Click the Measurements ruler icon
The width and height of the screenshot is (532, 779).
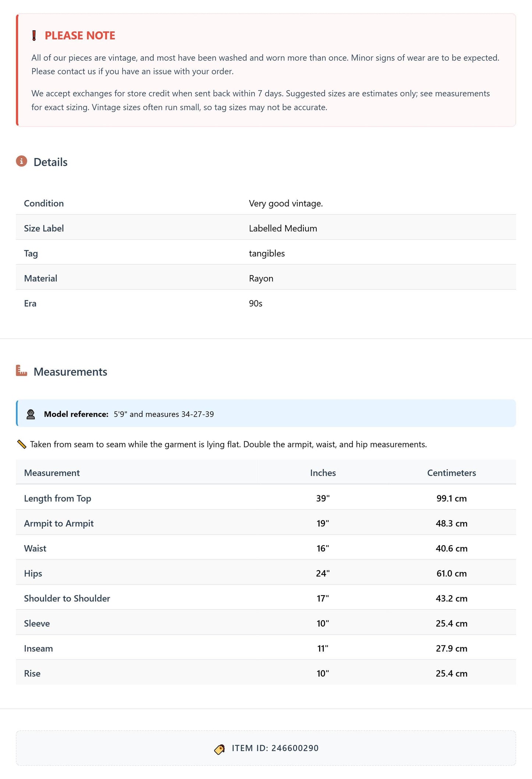point(21,371)
